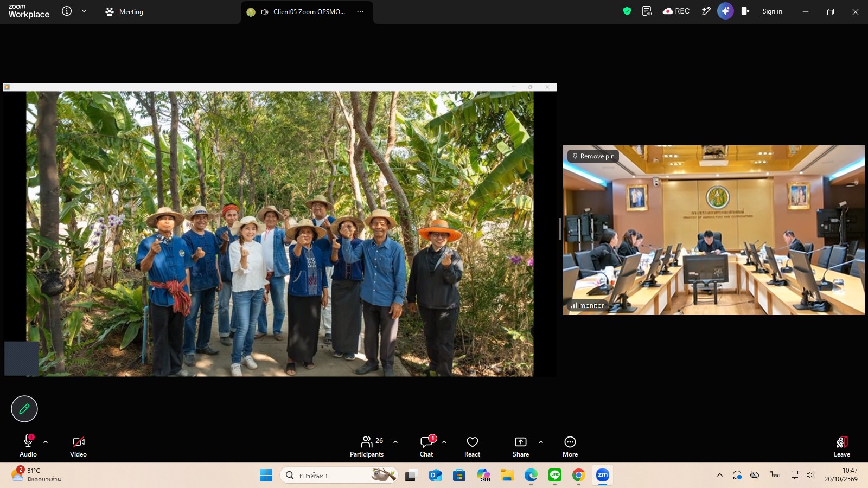Open Task View from the taskbar
This screenshot has width=868, height=488.
pos(411,476)
